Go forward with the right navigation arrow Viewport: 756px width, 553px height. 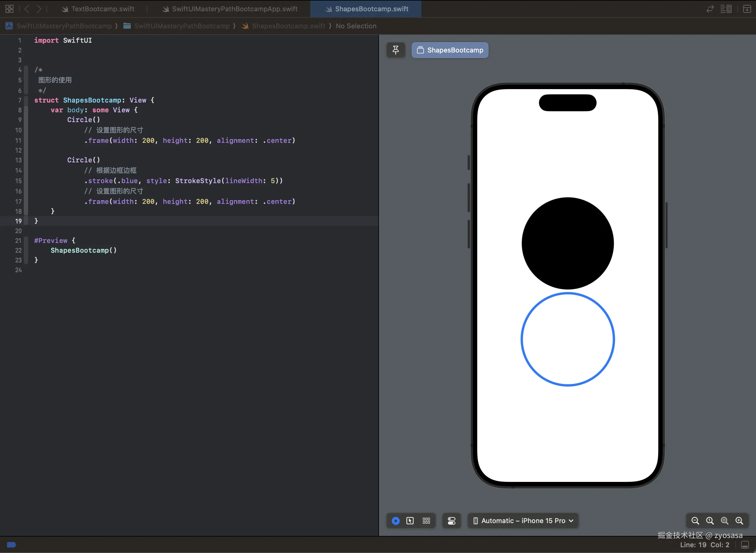coord(39,9)
